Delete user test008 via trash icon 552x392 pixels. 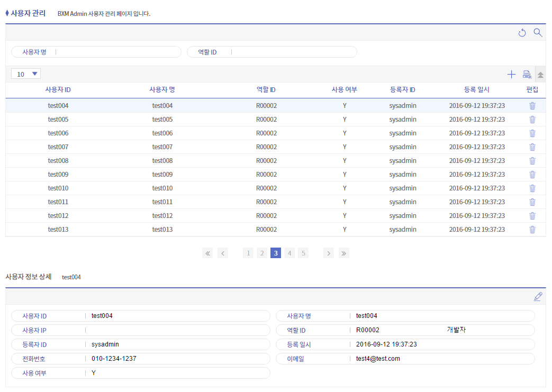(532, 160)
